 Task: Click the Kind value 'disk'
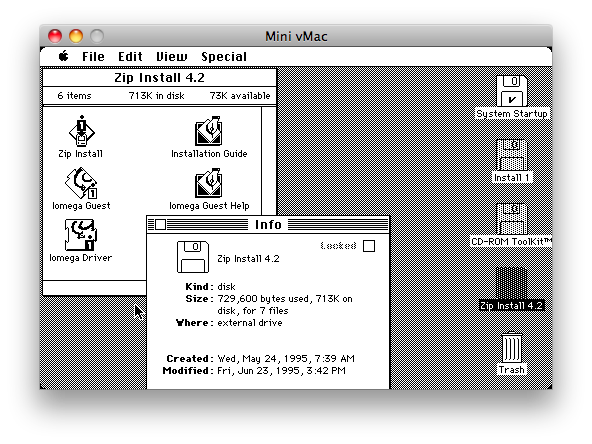(x=226, y=287)
